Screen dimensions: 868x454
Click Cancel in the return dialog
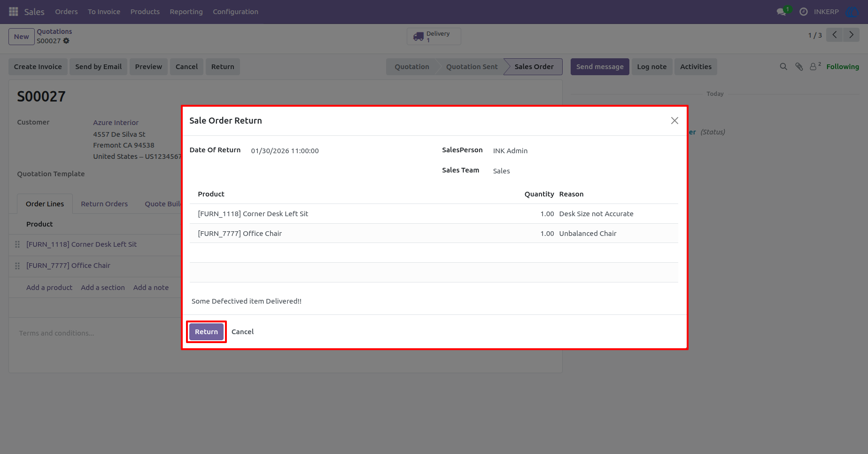(242, 332)
